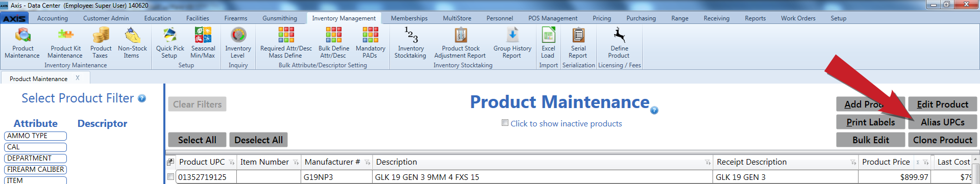
Task: Open the Setup ribbon tab
Action: coord(838,18)
